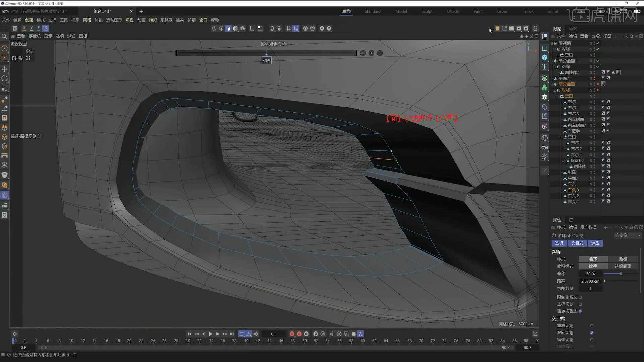Click the minus button beside HUD slider
This screenshot has width=644, height=362.
380,53
